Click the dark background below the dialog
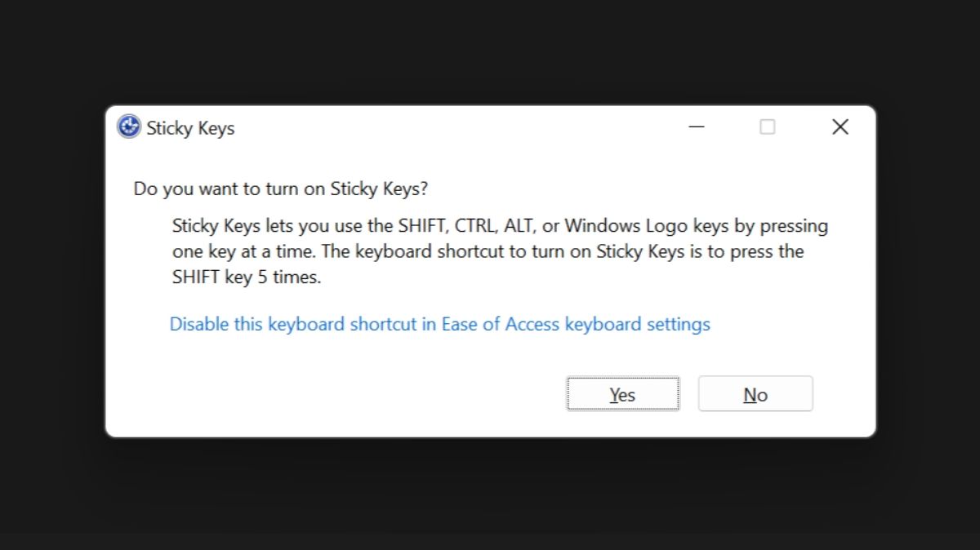This screenshot has height=550, width=980. tap(490, 490)
